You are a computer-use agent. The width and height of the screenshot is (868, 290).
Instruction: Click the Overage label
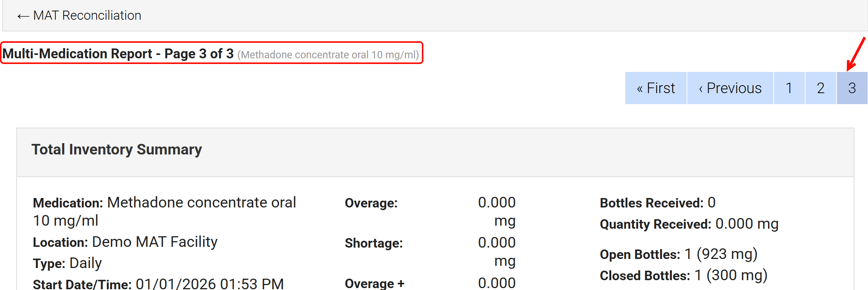point(371,203)
